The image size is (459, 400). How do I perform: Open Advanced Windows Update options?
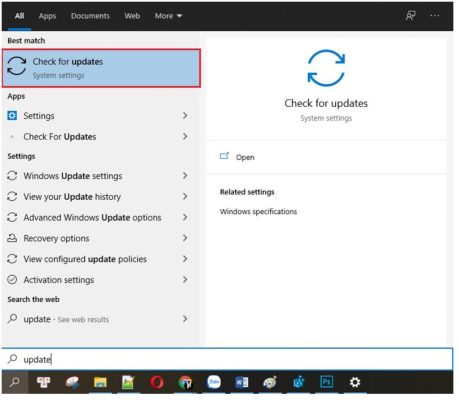99,217
